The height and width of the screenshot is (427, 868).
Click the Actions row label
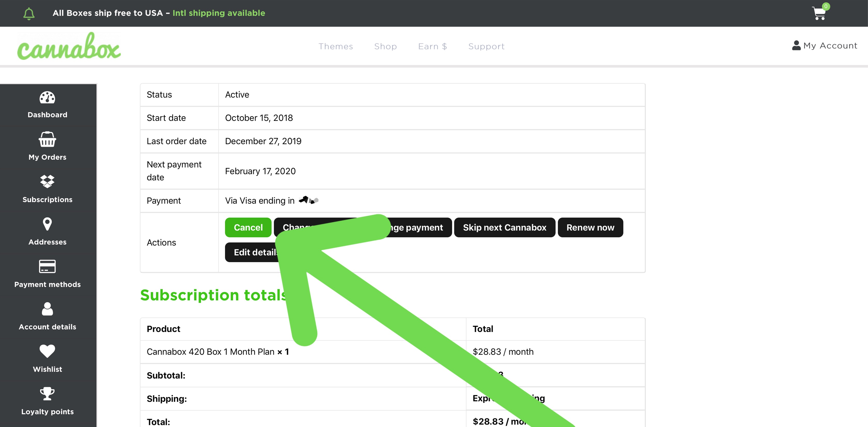(161, 243)
